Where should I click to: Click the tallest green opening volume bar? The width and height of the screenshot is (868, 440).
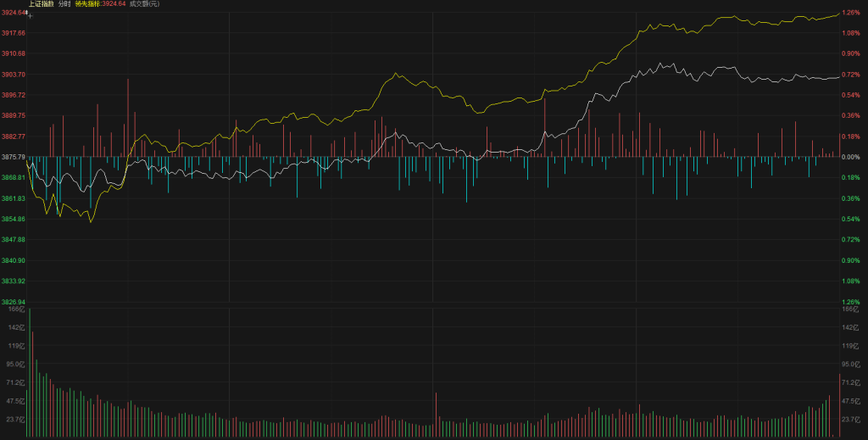[x=30, y=373]
